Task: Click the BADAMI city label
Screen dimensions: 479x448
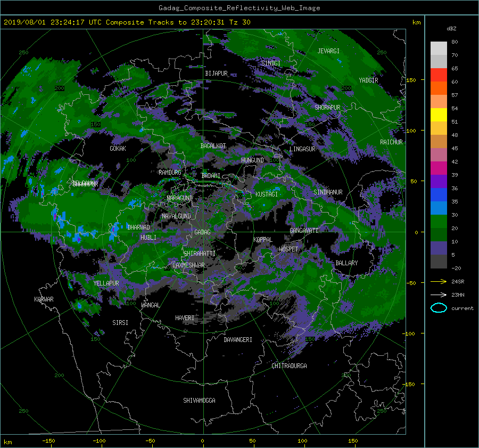Action: click(211, 176)
